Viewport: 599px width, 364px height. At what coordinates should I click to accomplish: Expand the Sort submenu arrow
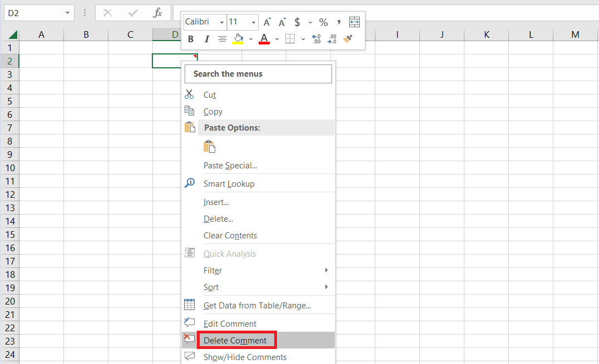[x=326, y=287]
